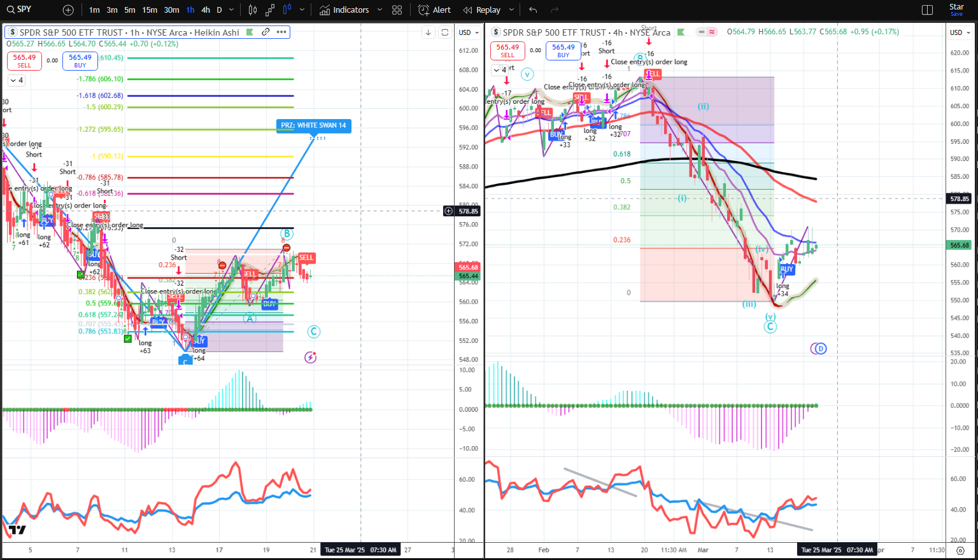Open indicator templates grid icon
The height and width of the screenshot is (560, 978).
click(x=397, y=10)
